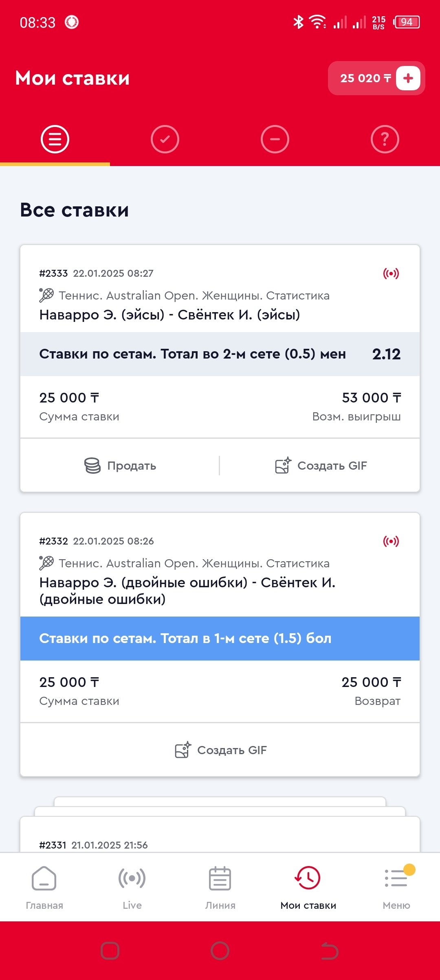Open the Линия calendar tab
The image size is (440, 980).
tap(220, 887)
